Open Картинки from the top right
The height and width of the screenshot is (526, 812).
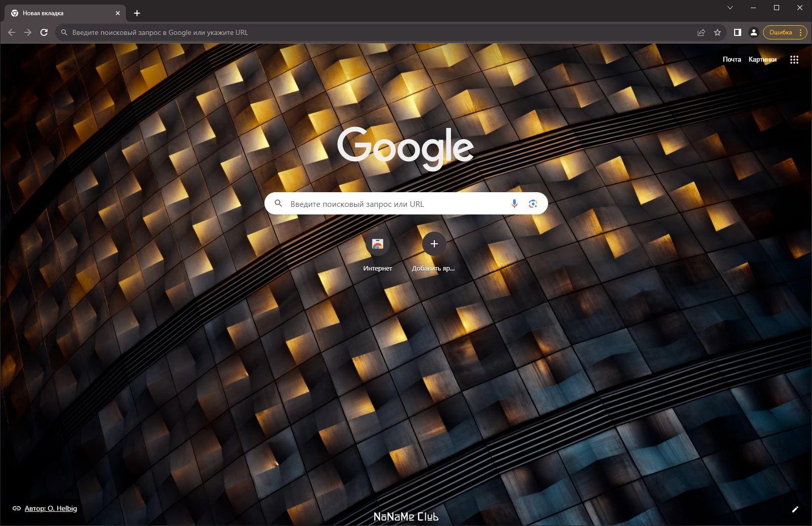(763, 59)
